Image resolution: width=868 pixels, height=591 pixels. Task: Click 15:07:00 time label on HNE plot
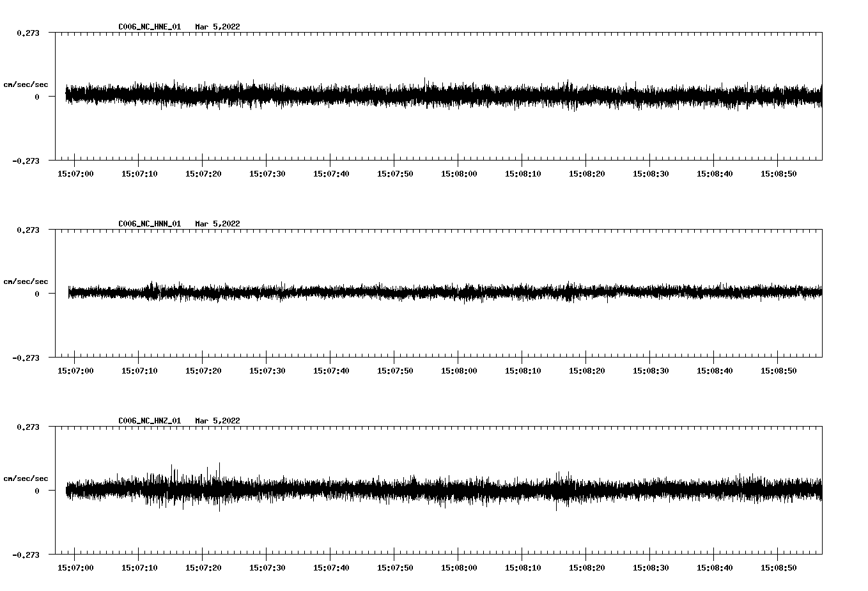[x=75, y=174]
